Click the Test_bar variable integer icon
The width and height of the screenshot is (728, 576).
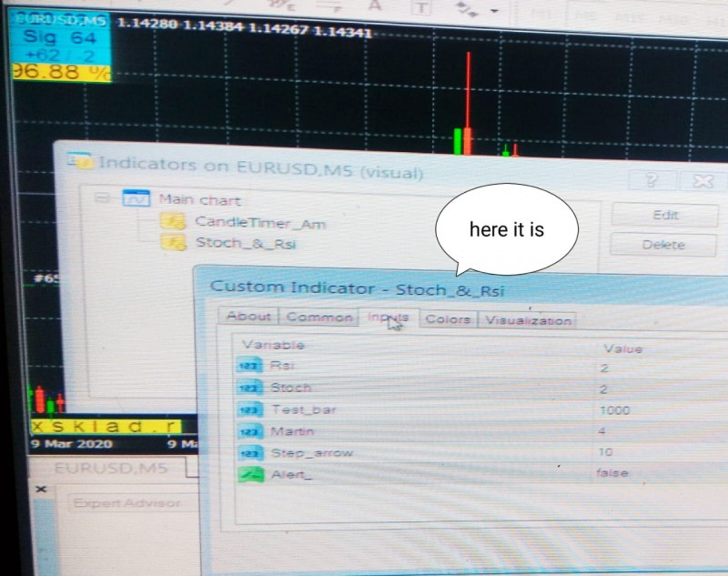[x=251, y=409]
